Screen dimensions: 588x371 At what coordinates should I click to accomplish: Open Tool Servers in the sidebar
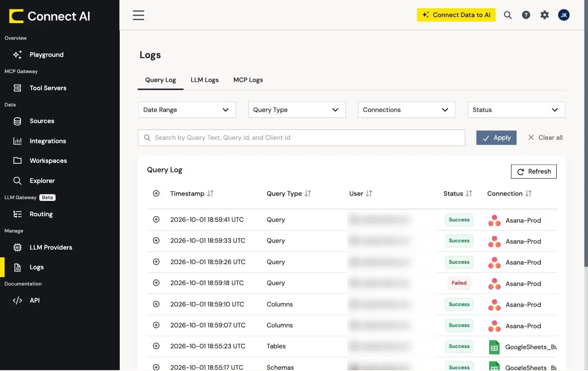point(48,88)
